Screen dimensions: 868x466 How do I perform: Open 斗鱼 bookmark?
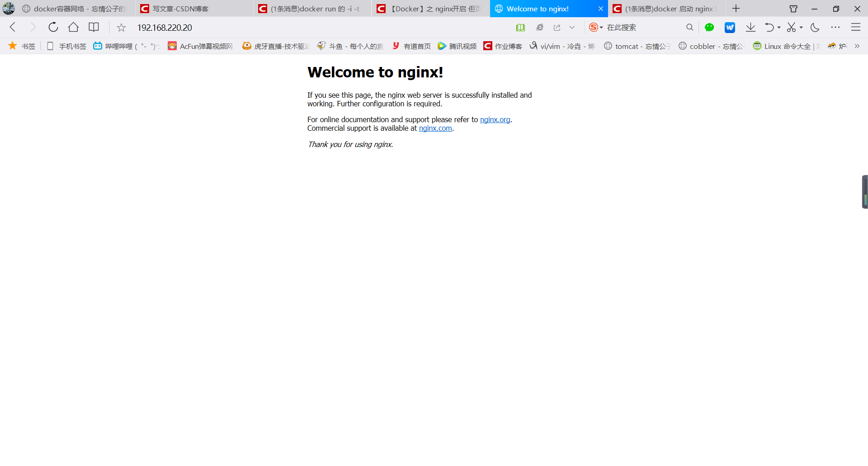[x=350, y=46]
